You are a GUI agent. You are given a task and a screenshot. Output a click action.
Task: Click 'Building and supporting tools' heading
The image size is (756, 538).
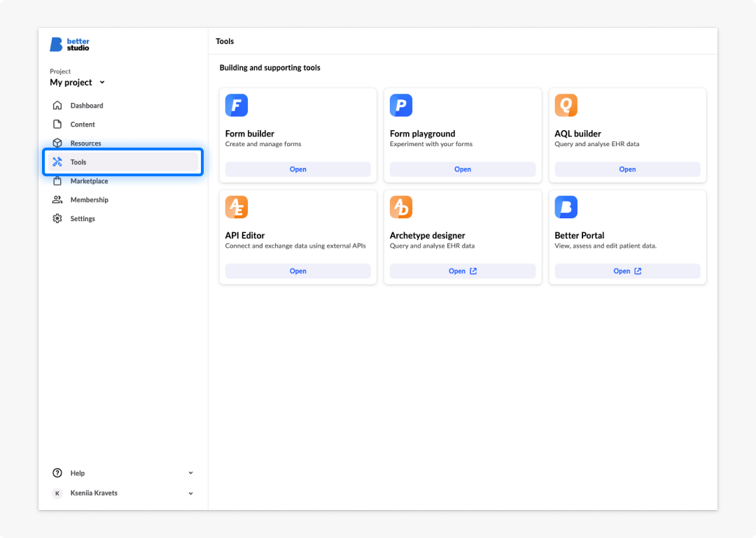point(270,67)
